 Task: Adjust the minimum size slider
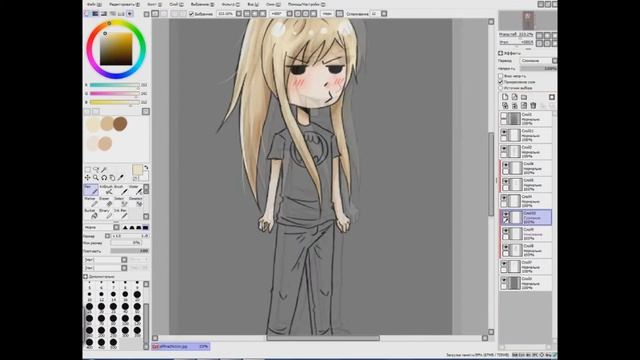coord(126,243)
